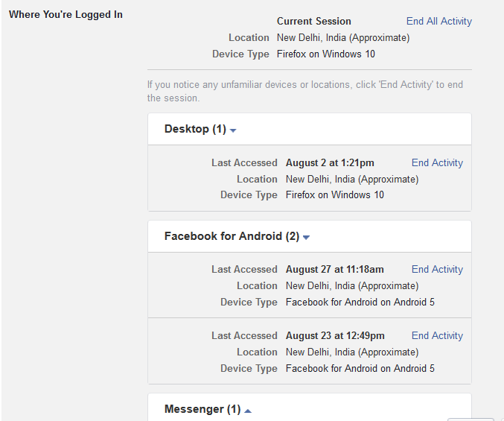504x421 pixels.
Task: End Activity for August 27 Android session
Action: click(x=437, y=269)
